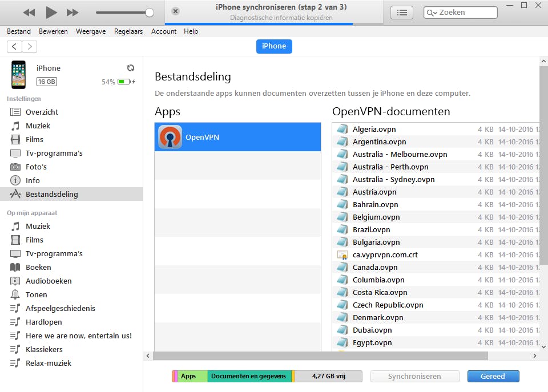The width and height of the screenshot is (548, 392).
Task: Click the Zoeken search field
Action: tap(460, 13)
